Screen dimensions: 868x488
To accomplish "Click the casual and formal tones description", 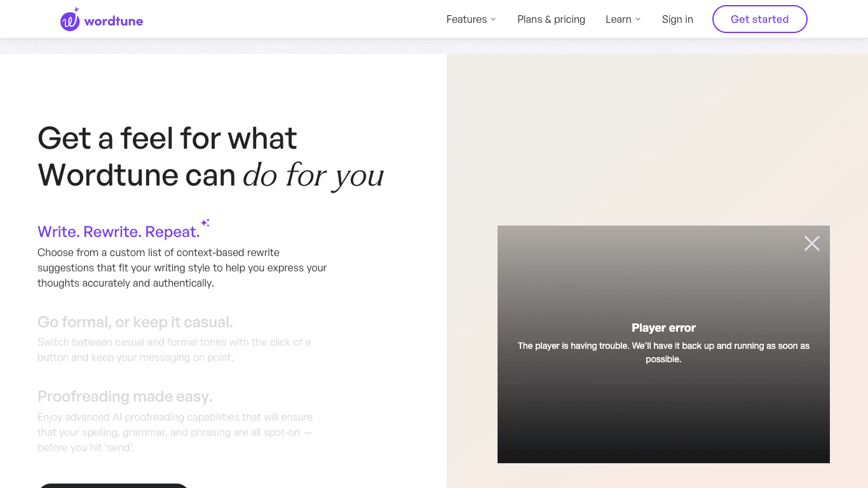I will [174, 349].
